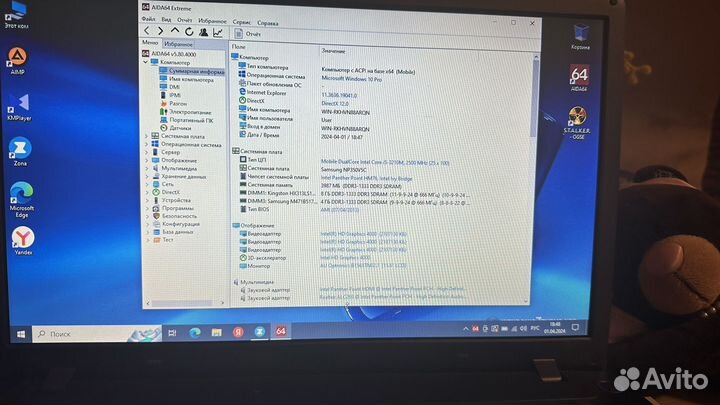Select Безопасность in the tree
Viewport: 720px width, 405px height.
[x=174, y=216]
